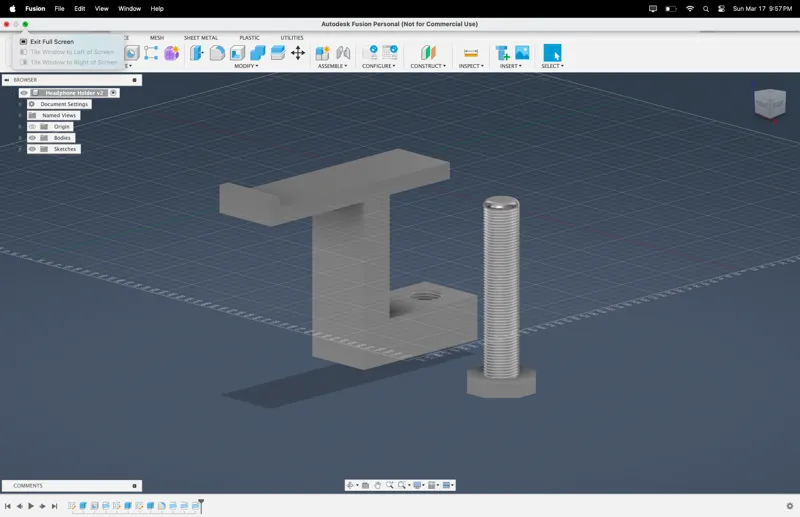The width and height of the screenshot is (800, 517).
Task: Click the purple Automated Modeling icon
Action: [x=171, y=53]
